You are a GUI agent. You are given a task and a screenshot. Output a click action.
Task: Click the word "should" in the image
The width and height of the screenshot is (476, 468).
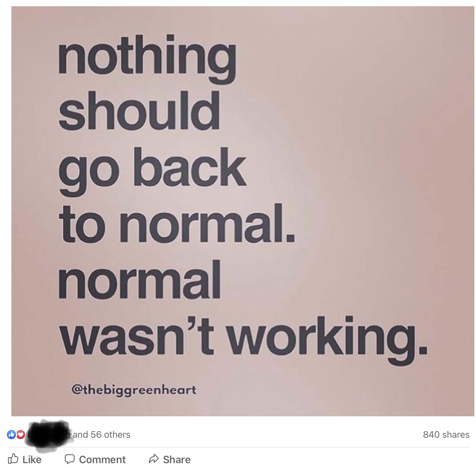(139, 110)
